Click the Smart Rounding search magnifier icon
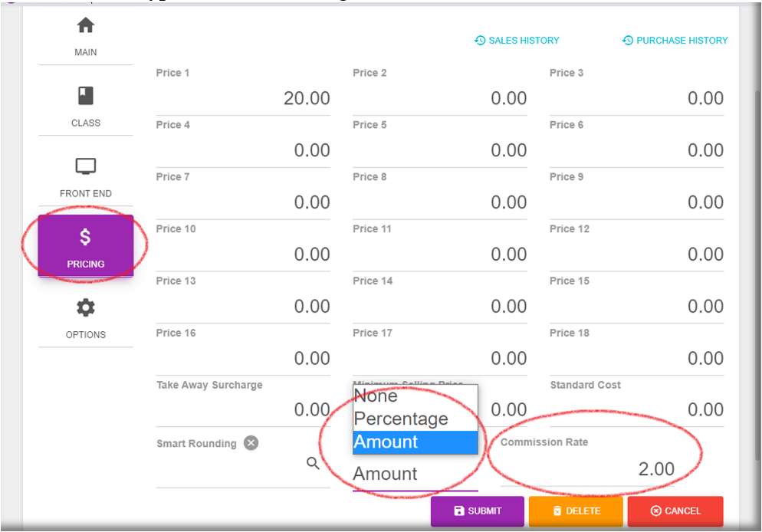762x532 pixels. pos(313,463)
